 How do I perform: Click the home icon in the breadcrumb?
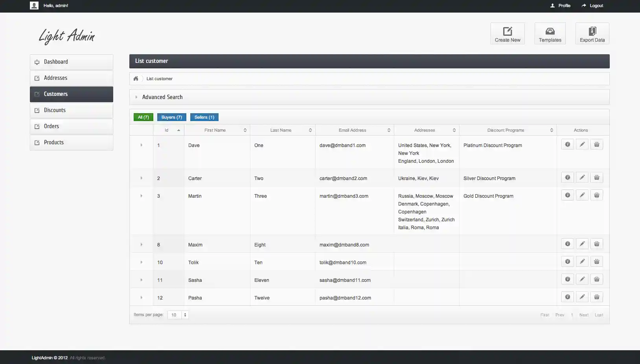136,78
